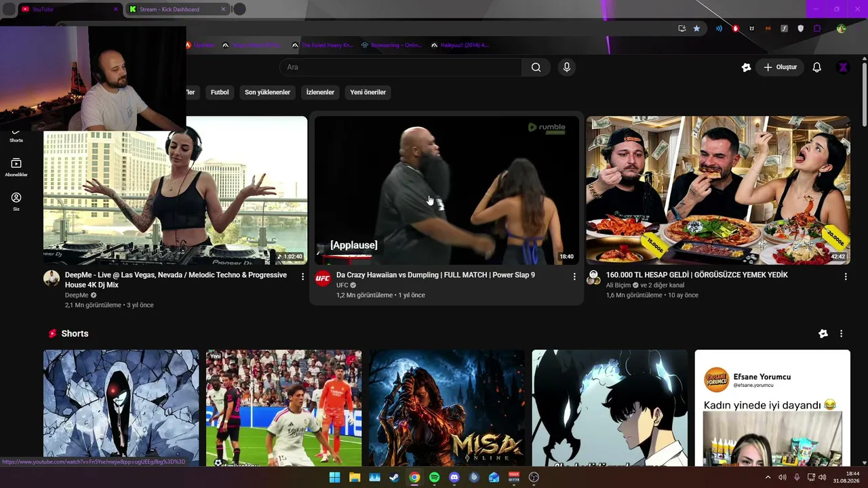
Task: Open the Windows Start menu
Action: coord(334,477)
